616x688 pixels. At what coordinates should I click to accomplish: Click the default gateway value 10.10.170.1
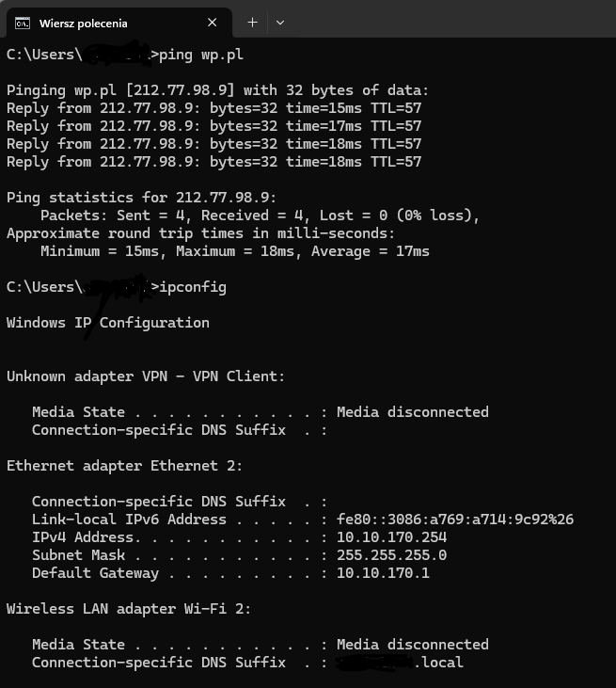[x=383, y=573]
